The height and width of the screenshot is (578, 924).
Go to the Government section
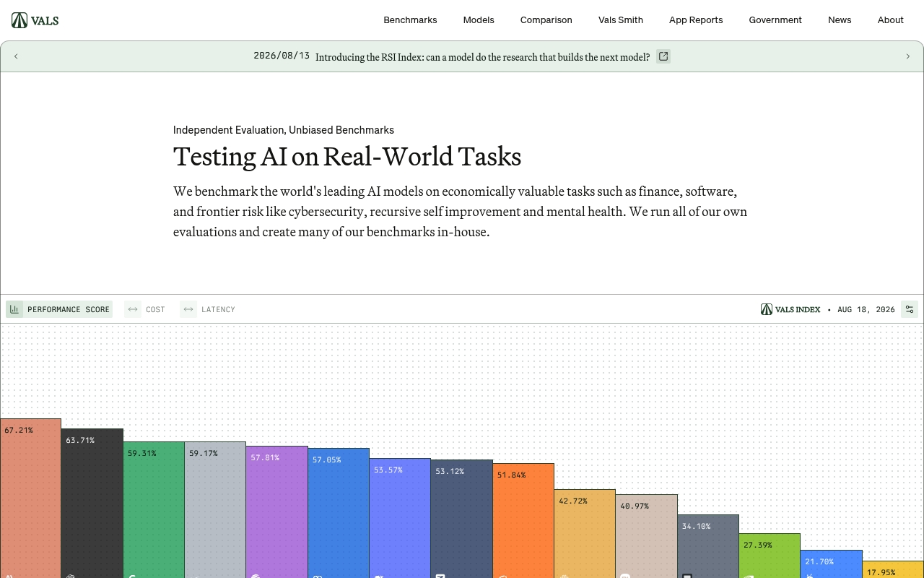pyautogui.click(x=775, y=20)
